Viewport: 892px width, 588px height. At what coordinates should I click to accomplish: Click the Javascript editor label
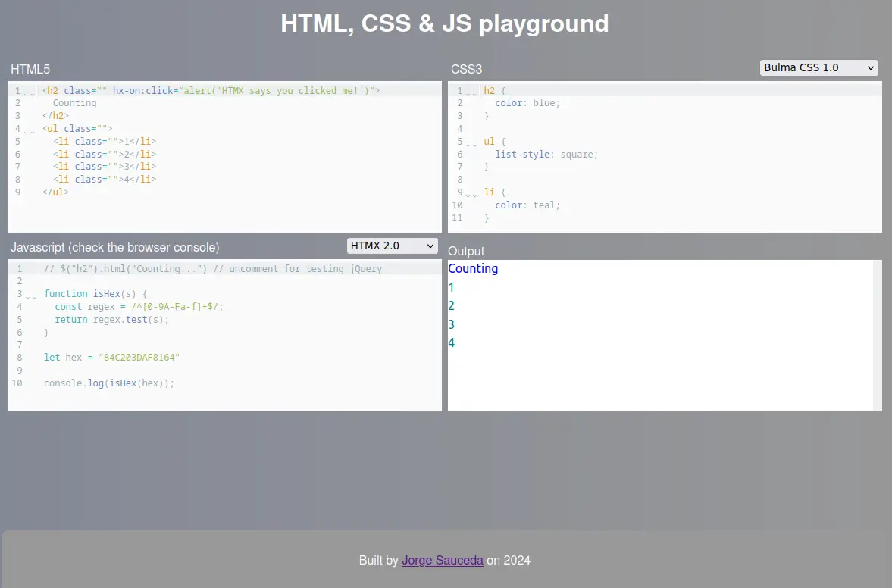[x=115, y=247]
